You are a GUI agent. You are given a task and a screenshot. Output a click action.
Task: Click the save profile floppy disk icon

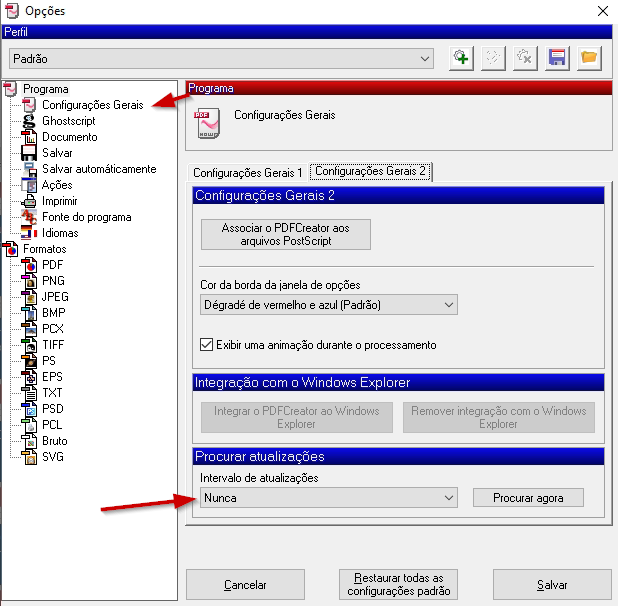coord(557,59)
